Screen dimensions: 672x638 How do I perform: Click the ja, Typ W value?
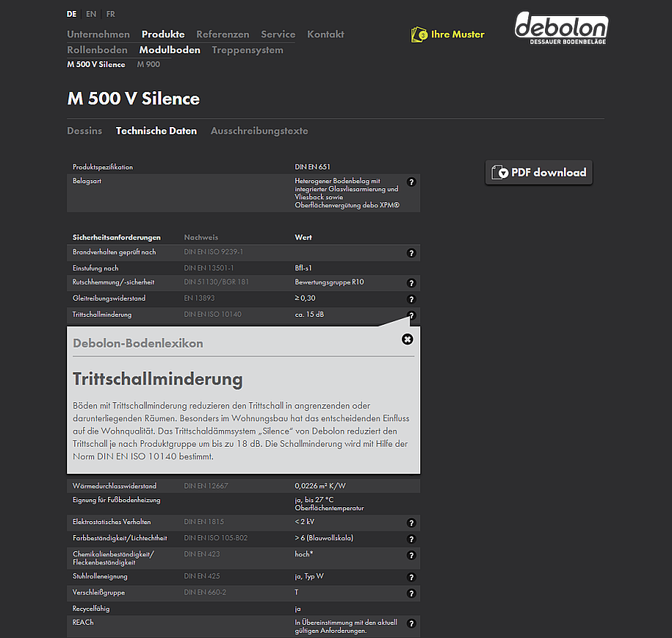[309, 576]
